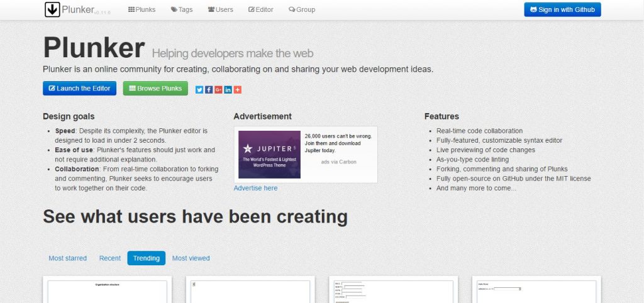Open the Users page in navbar
644x303 pixels.
coord(220,9)
